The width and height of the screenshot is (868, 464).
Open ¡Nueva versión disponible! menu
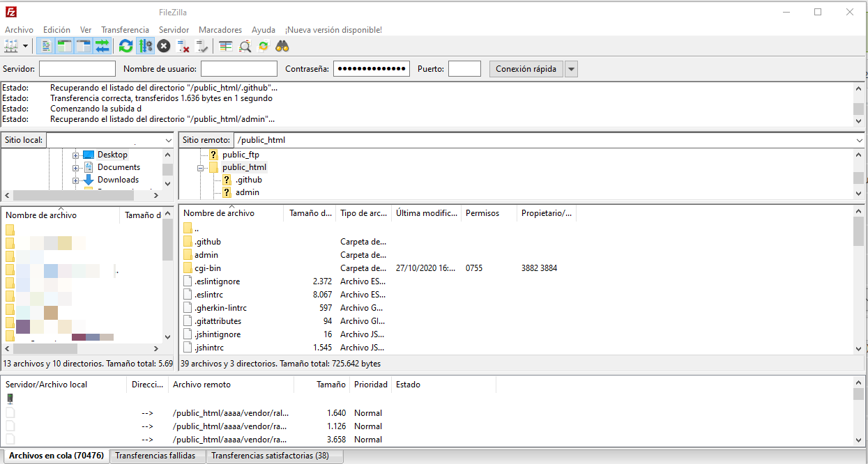(x=333, y=30)
